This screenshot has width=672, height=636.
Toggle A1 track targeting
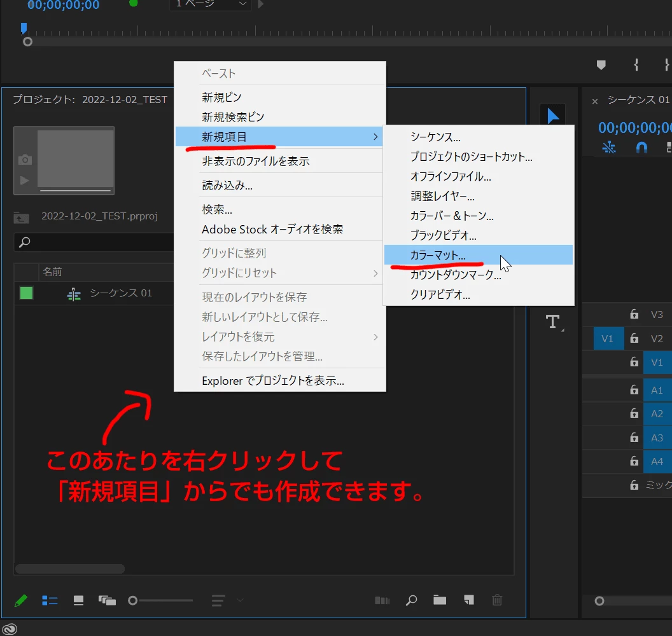coord(657,390)
